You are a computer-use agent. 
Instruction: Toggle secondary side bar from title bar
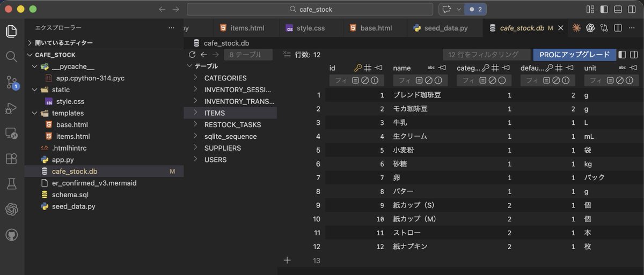point(632,9)
